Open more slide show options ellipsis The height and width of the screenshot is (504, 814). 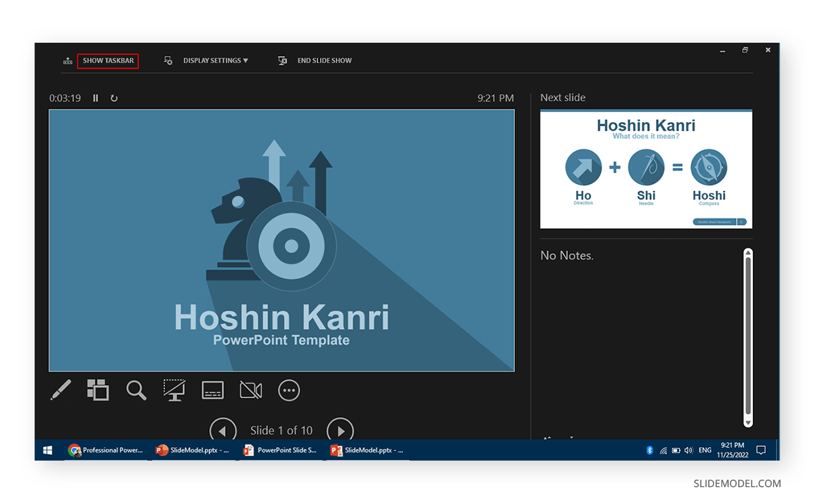[x=289, y=390]
